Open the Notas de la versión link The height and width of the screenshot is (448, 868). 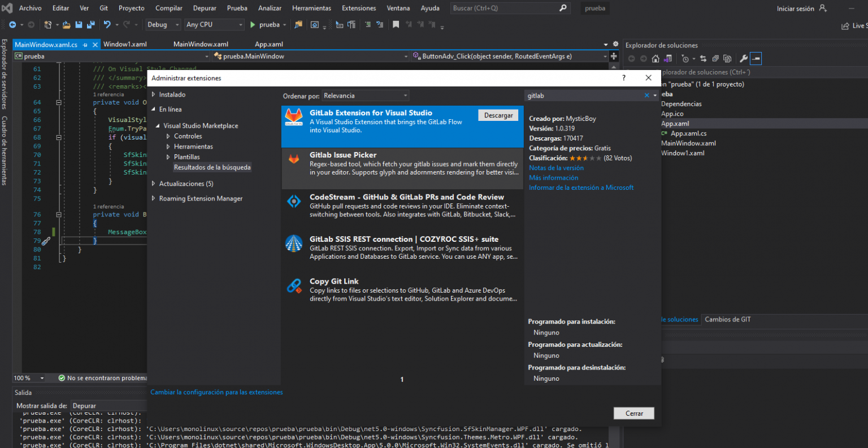[556, 168]
